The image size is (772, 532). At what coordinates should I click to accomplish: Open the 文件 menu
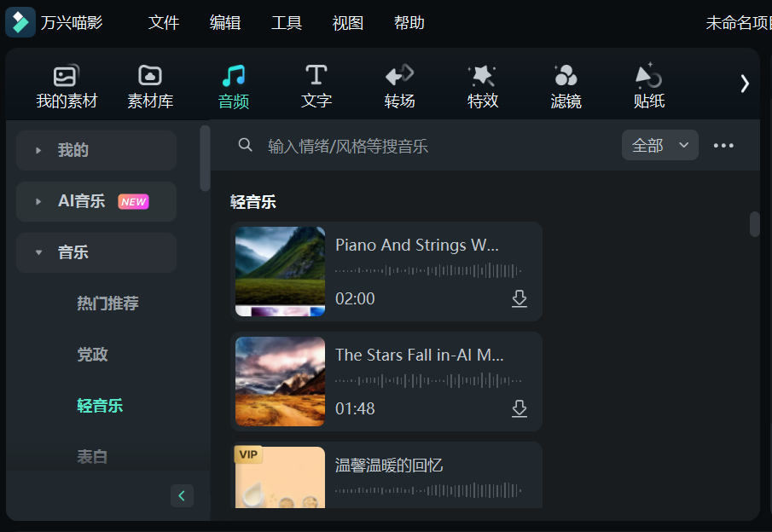coord(164,23)
